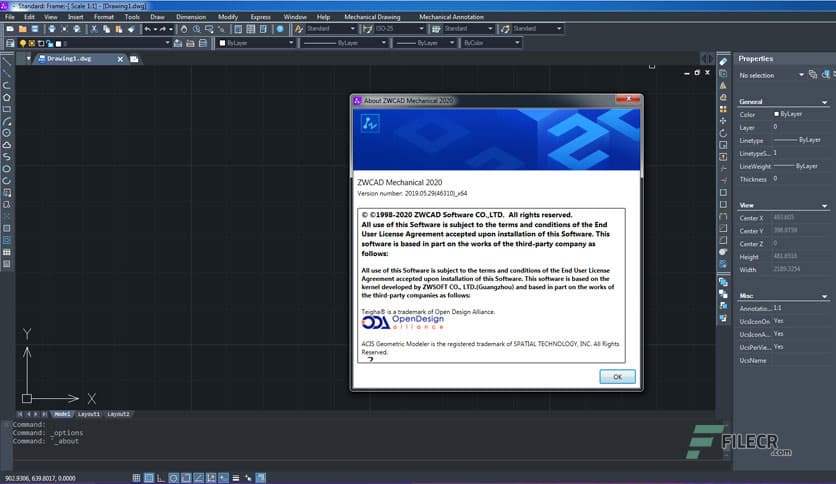
Task: Click the Save icon in the toolbar
Action: (x=36, y=29)
